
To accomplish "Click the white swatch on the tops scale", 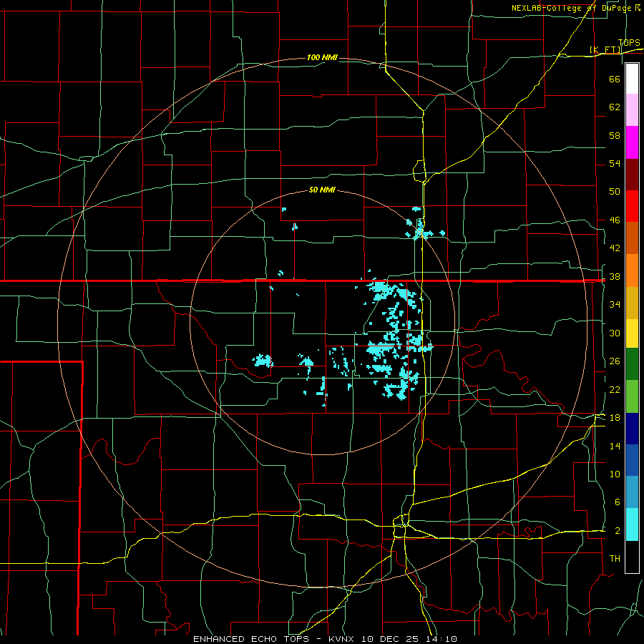I will coord(632,79).
